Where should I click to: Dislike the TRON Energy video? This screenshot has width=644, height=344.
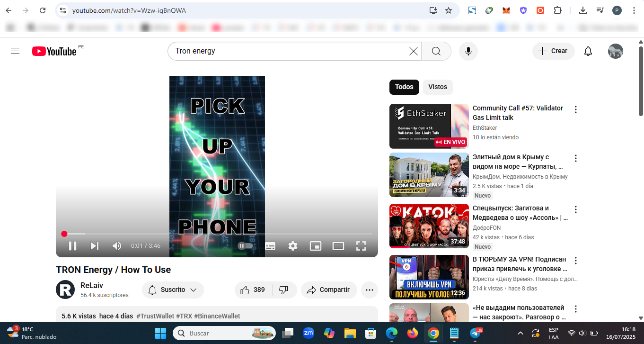click(284, 290)
